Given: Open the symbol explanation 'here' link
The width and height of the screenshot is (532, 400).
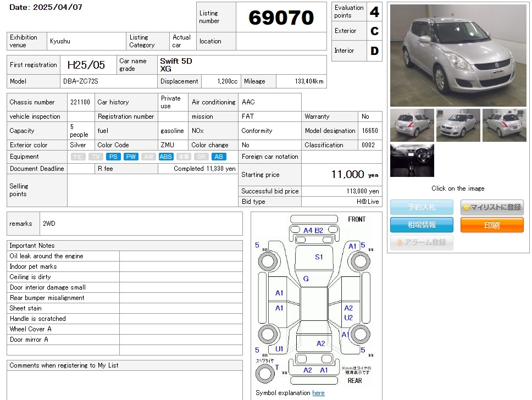Looking at the screenshot, I should [318, 393].
